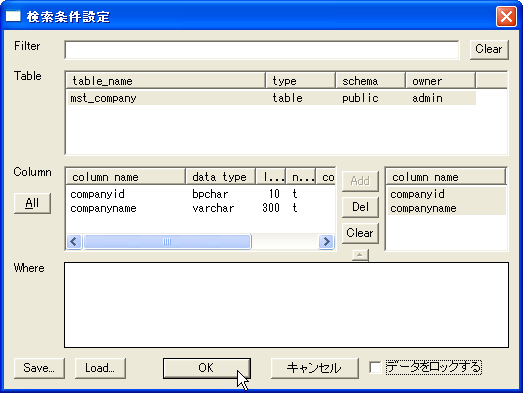
Task: Click the small up-arrow collapse button
Action: [x=360, y=255]
